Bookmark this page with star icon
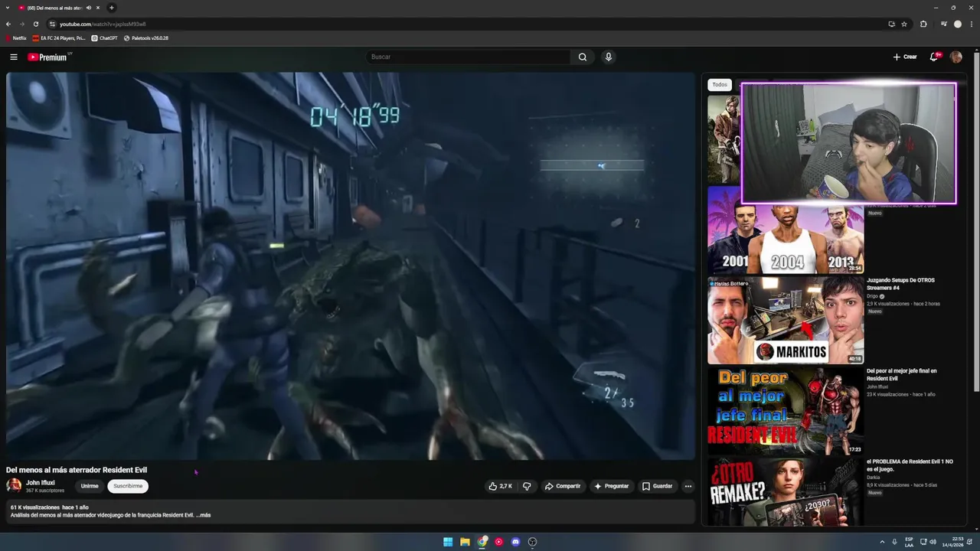The height and width of the screenshot is (551, 980). [904, 24]
